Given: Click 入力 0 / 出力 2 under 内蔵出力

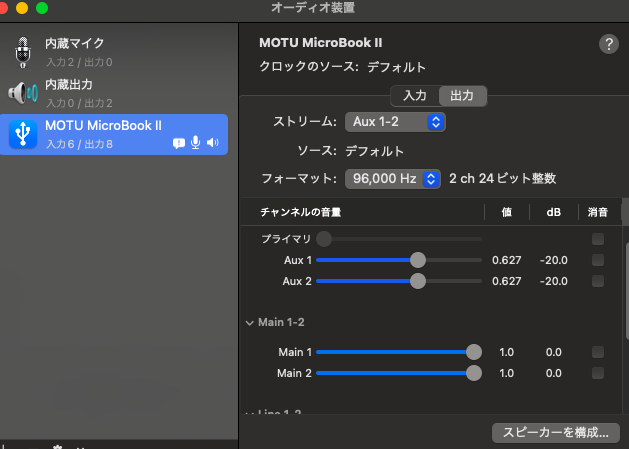Looking at the screenshot, I should pyautogui.click(x=79, y=103).
